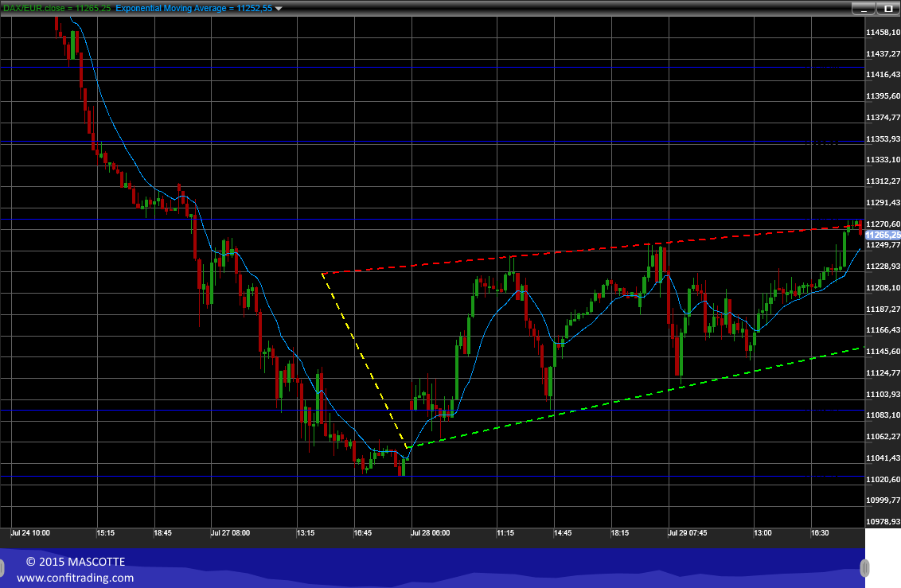
Task: Click the 11:15 time axis label
Action: coord(505,533)
